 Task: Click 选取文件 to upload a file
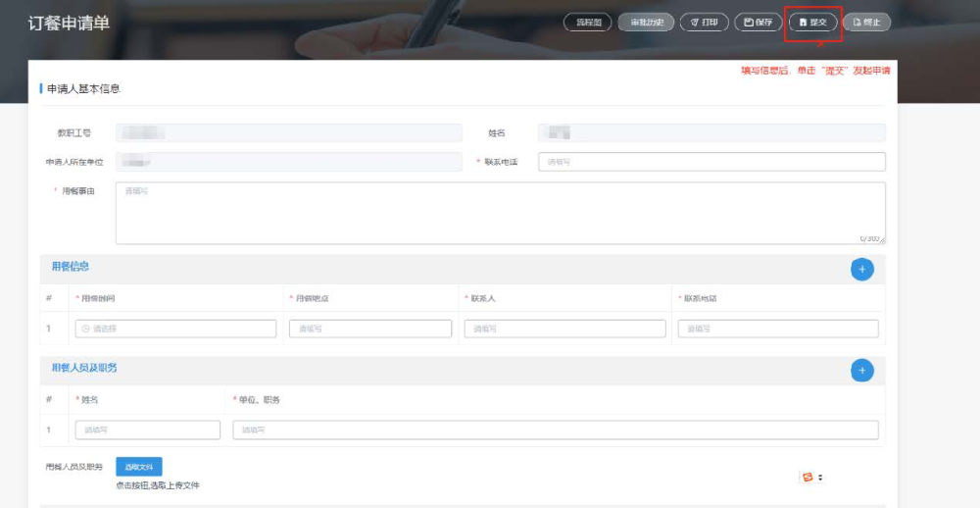[x=139, y=467]
